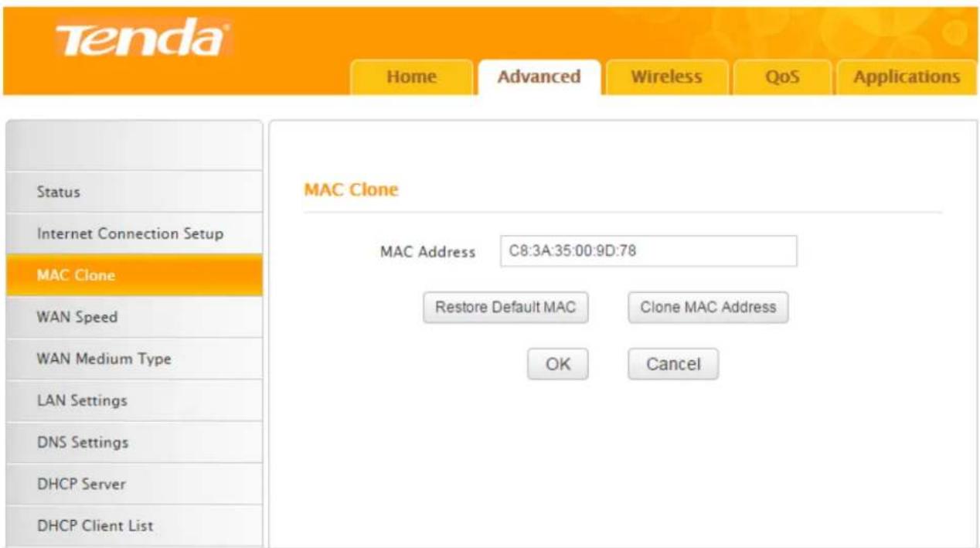Screen dimensions: 980x548
Task: Focus the MAC Address input field
Action: tap(648, 251)
